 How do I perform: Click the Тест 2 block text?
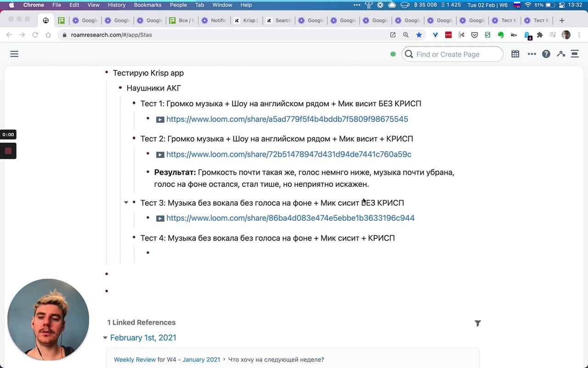277,138
